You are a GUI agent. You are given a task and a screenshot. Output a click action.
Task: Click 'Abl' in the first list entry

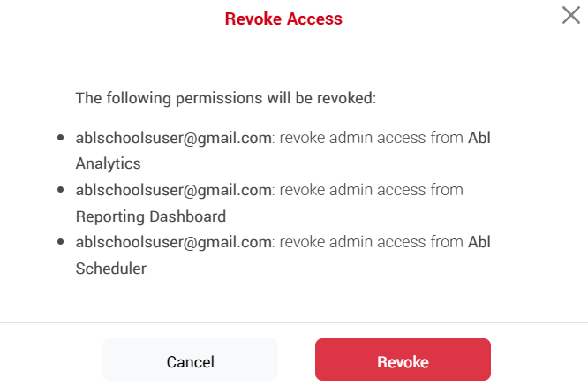point(479,137)
